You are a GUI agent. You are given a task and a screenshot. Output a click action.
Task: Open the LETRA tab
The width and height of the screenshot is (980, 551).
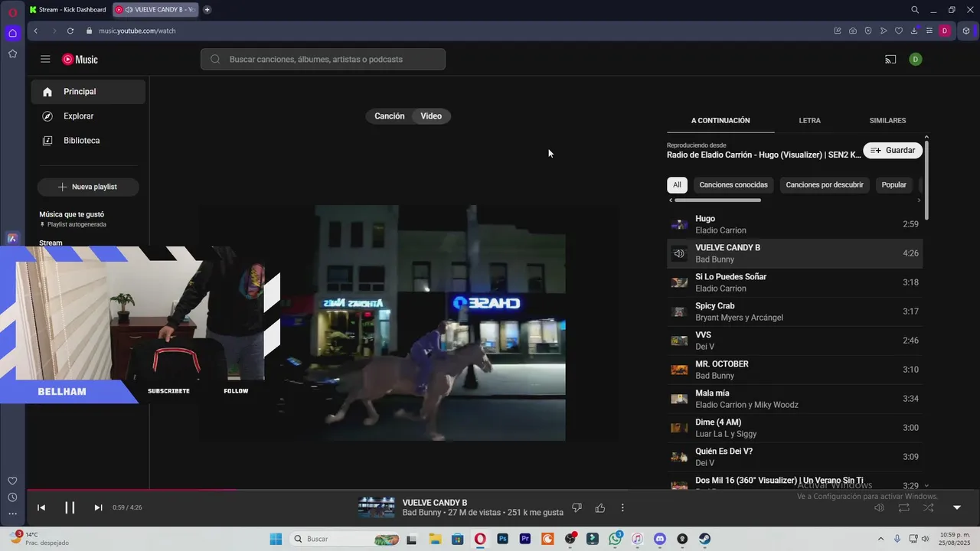point(809,120)
